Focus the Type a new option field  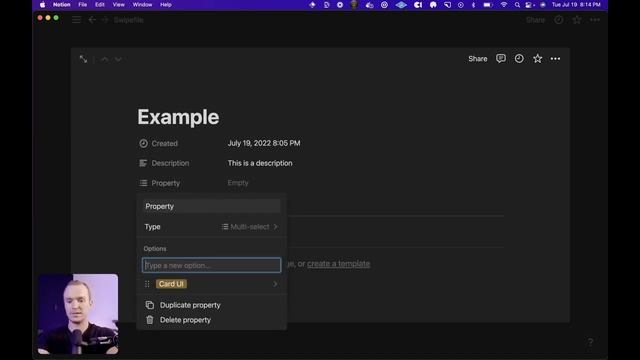(x=211, y=265)
